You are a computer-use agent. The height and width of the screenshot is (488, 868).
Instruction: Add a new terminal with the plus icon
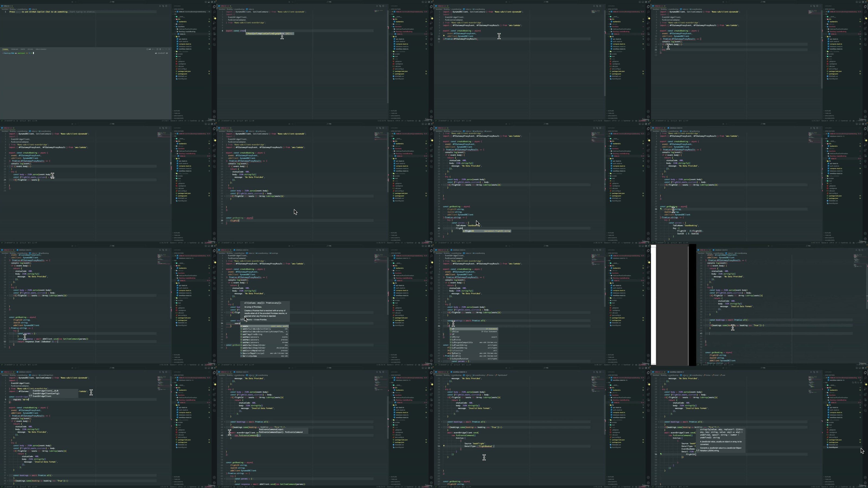[x=153, y=50]
